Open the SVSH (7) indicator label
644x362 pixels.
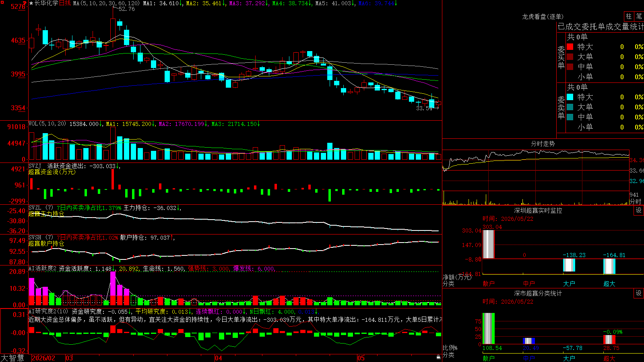click(41, 238)
